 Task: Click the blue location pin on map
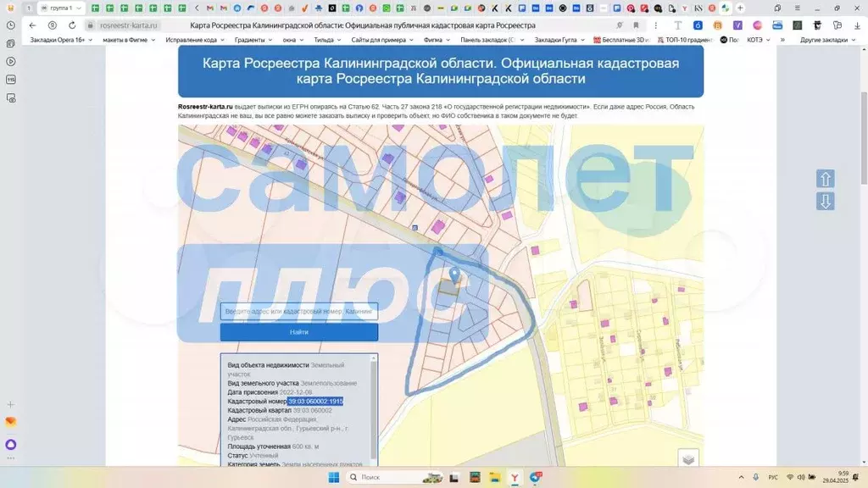click(x=454, y=274)
